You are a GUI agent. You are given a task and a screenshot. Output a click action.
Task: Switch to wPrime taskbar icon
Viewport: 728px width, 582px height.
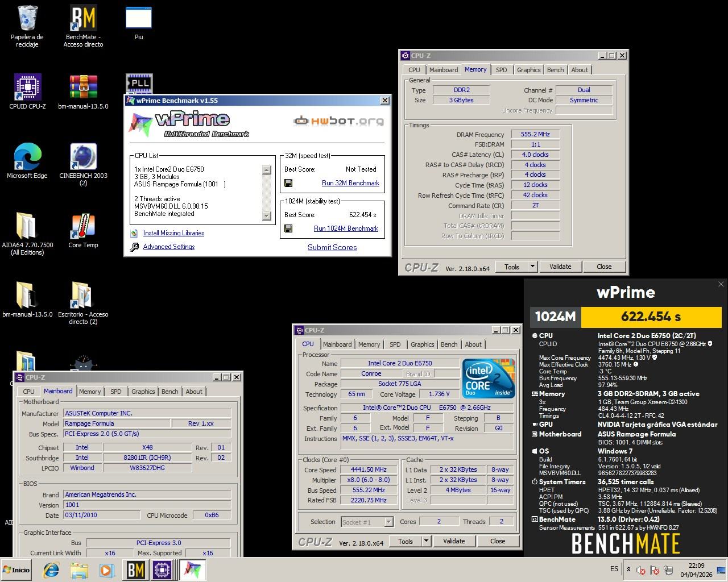192,569
